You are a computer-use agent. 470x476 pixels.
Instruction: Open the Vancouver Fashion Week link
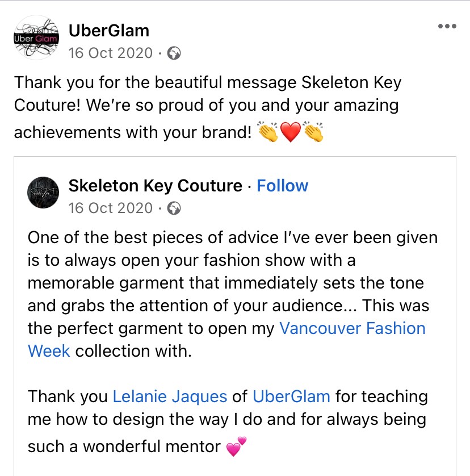pos(352,328)
